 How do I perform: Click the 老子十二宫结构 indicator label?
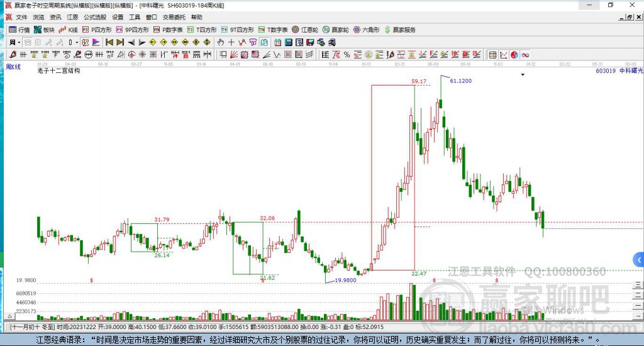tap(58, 70)
